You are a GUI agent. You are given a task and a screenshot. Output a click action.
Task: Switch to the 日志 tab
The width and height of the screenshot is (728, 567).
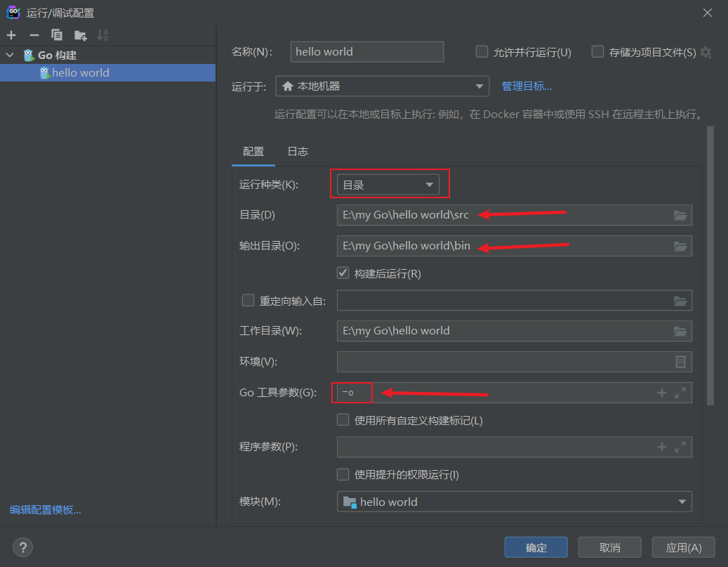[297, 151]
